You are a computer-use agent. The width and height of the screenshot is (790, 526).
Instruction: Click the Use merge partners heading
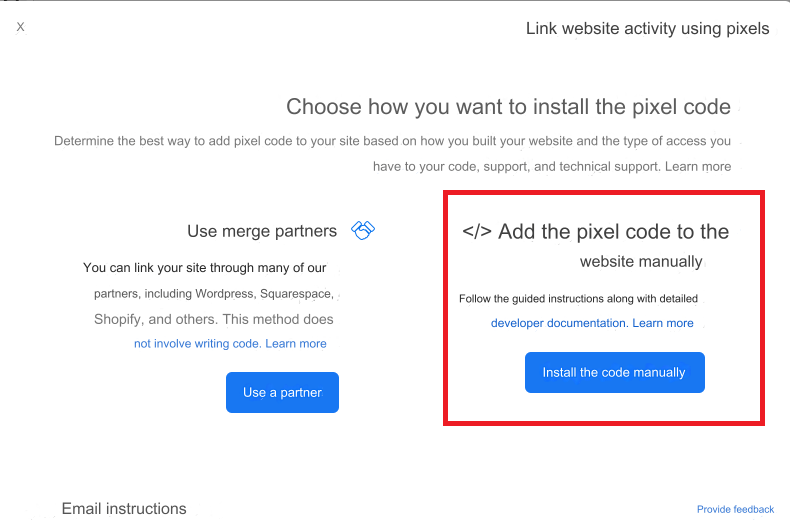point(262,231)
